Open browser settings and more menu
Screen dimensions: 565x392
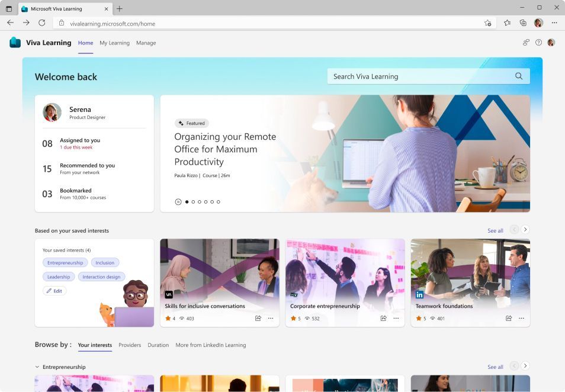point(554,23)
